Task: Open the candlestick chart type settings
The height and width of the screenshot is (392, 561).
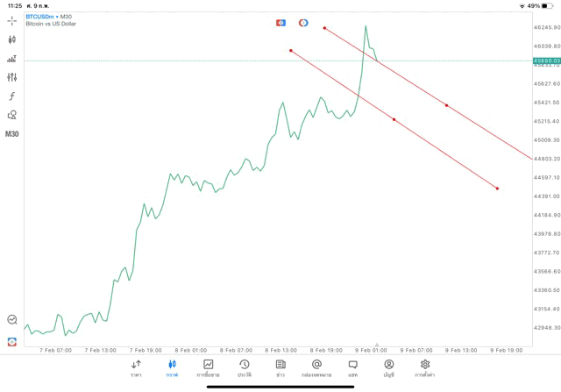Action: [12, 39]
